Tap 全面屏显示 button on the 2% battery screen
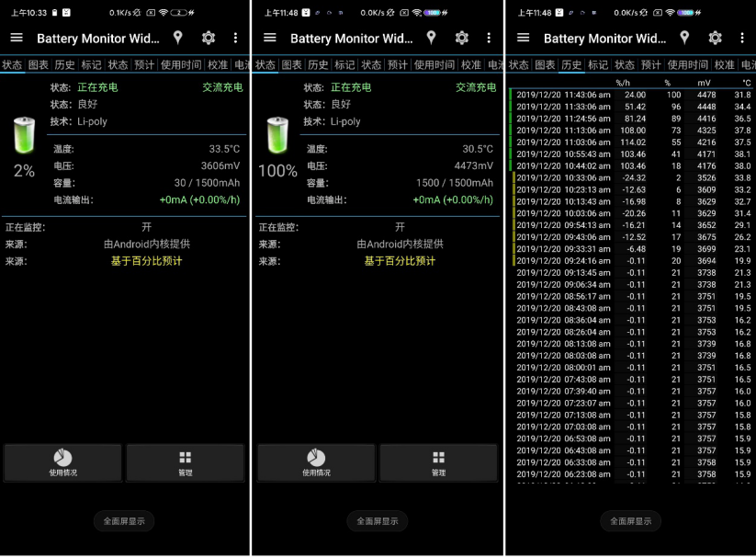Image resolution: width=756 pixels, height=558 pixels. [x=124, y=521]
